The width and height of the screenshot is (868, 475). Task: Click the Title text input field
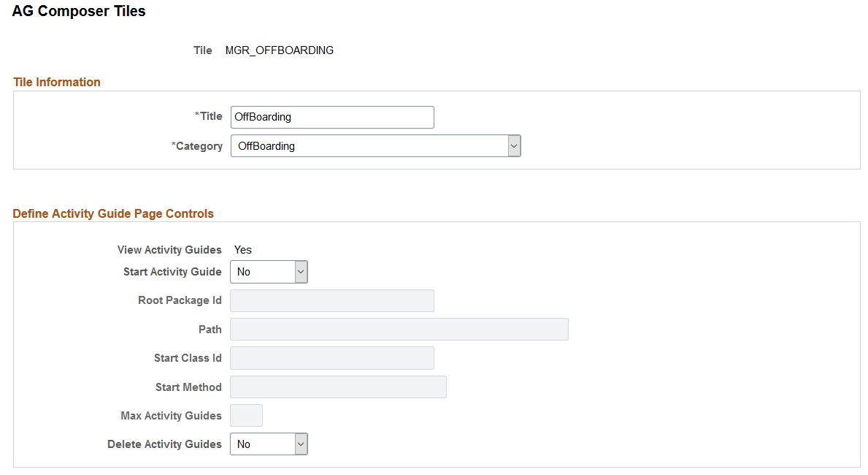click(x=331, y=117)
